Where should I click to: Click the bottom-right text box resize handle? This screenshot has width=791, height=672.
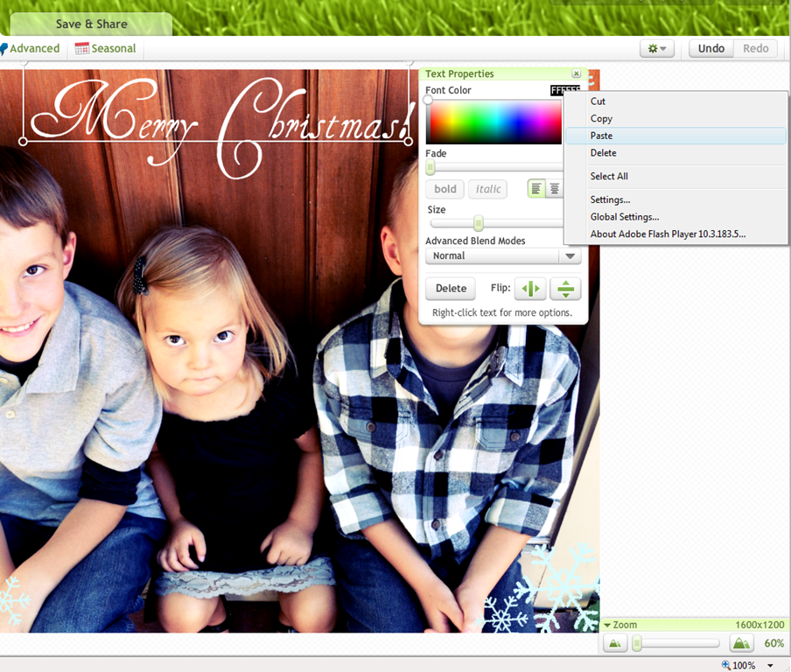point(409,142)
